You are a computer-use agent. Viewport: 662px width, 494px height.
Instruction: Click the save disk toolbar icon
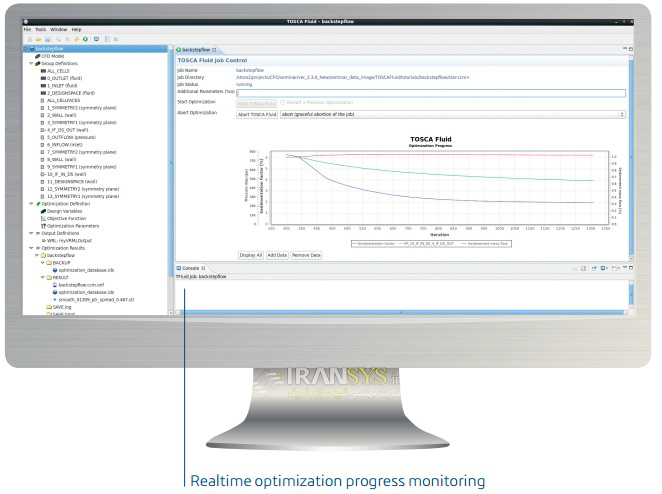point(47,39)
